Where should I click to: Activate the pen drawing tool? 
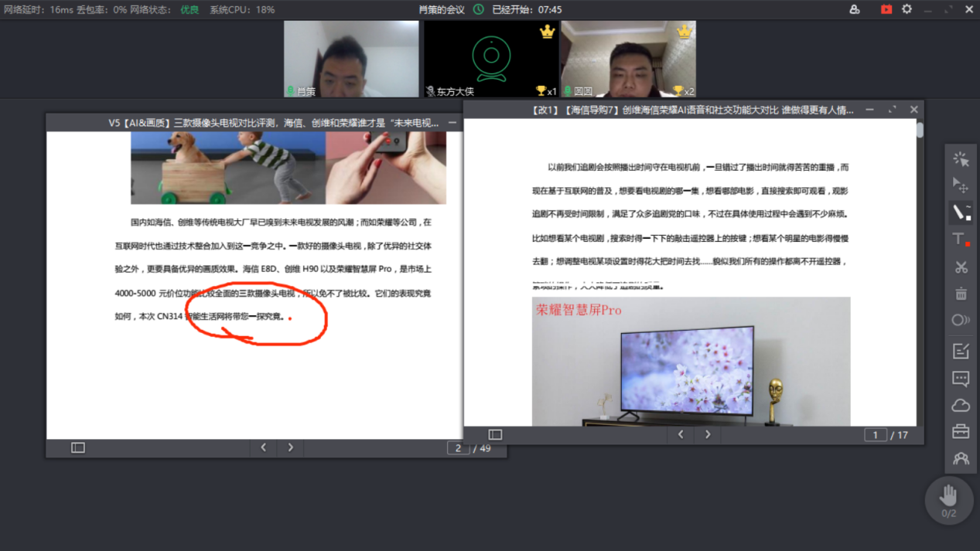click(961, 212)
